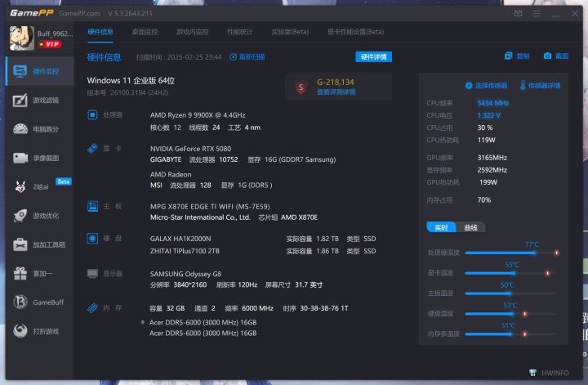Click the 硬盘温度 53°C bar
The image size is (588, 385).
pyautogui.click(x=512, y=313)
